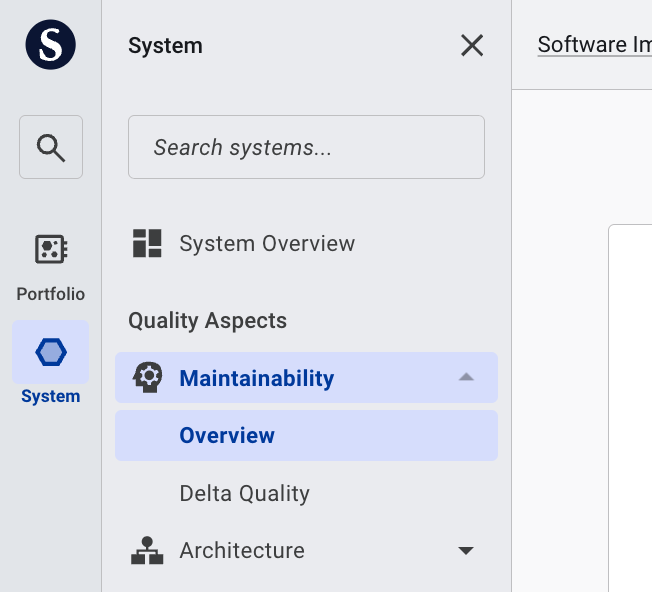Open System Overview page
The width and height of the screenshot is (652, 592).
pyautogui.click(x=267, y=243)
